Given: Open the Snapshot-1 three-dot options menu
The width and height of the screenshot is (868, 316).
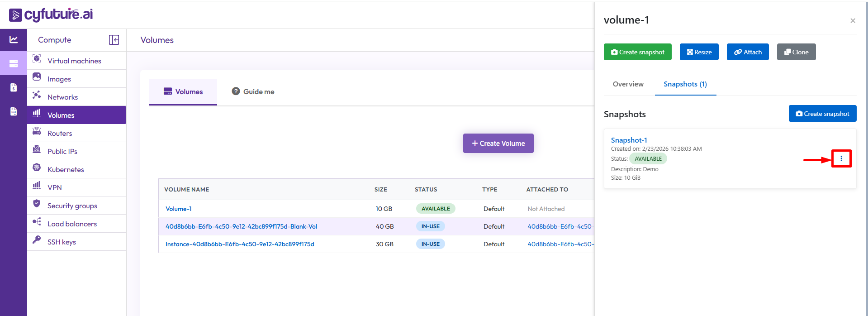Looking at the screenshot, I should click(841, 158).
